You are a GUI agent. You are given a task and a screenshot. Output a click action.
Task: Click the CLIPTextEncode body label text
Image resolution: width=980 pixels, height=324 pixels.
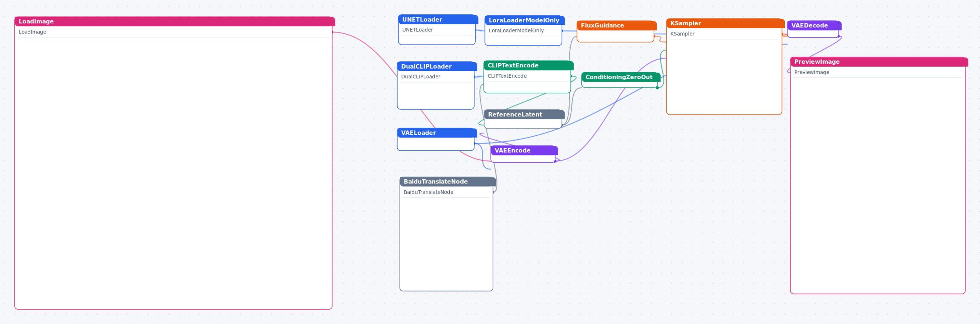pyautogui.click(x=507, y=76)
